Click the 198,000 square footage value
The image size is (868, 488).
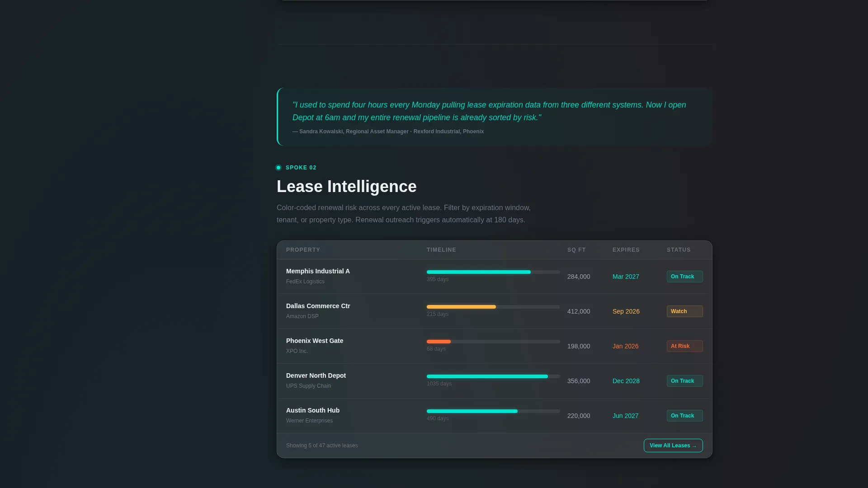(579, 346)
